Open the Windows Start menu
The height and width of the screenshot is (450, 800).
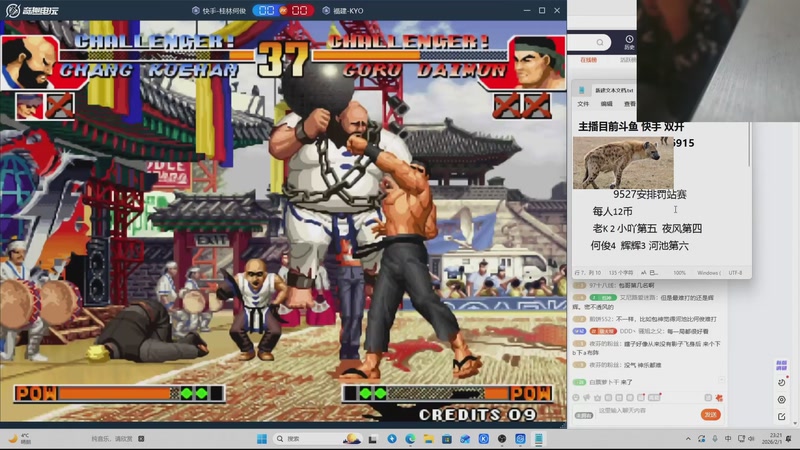262,439
